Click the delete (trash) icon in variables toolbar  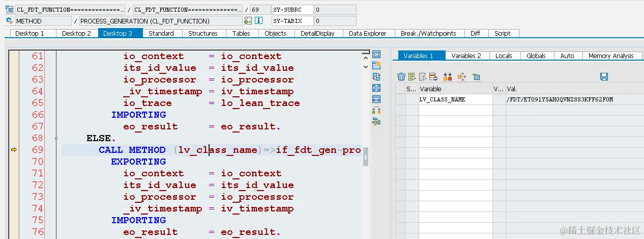pyautogui.click(x=401, y=77)
